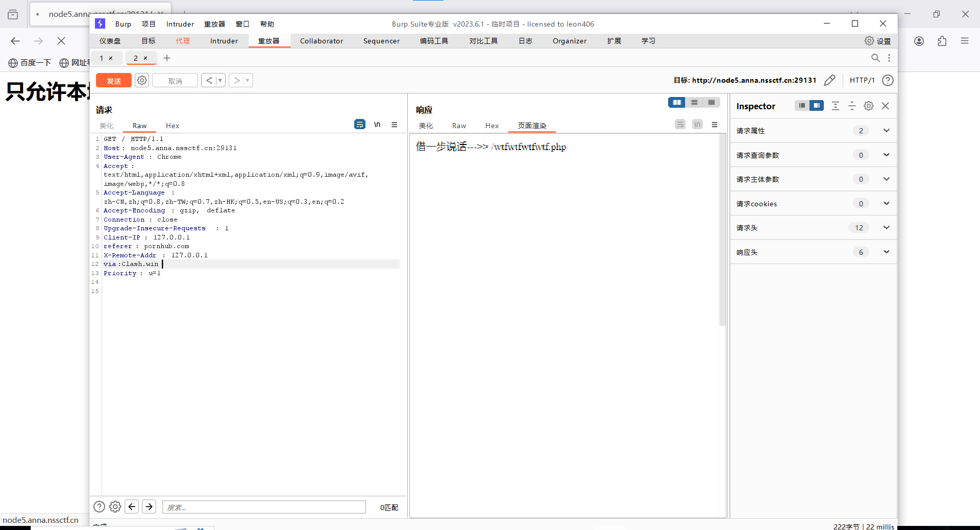Open the Burp menu
Image resolution: width=980 pixels, height=530 pixels.
(x=123, y=24)
